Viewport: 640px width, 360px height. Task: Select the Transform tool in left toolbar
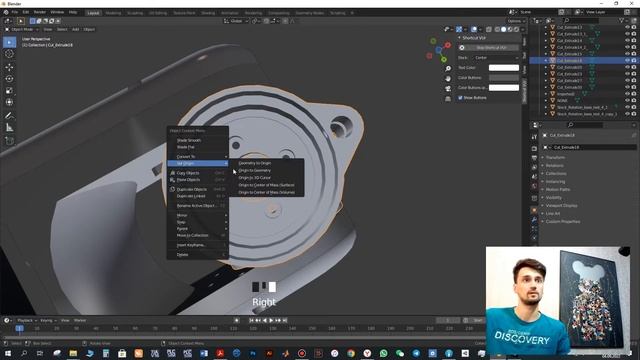coord(9,102)
